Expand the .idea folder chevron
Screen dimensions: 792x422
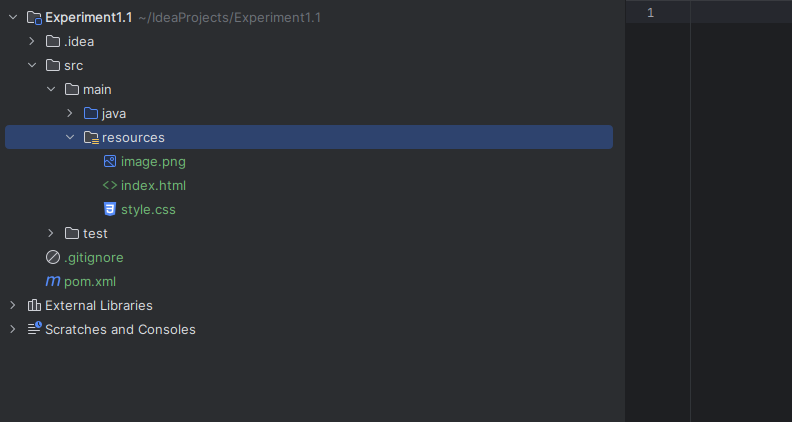pos(32,41)
